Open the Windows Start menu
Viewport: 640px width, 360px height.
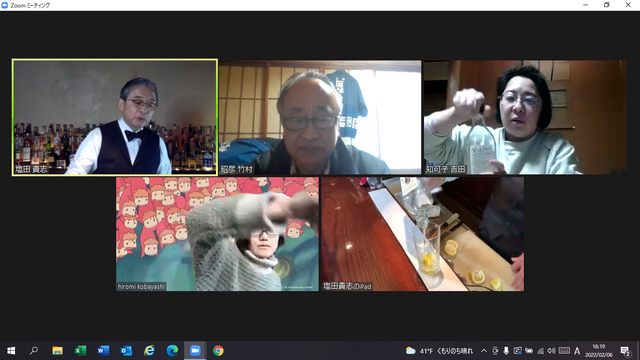[11, 351]
